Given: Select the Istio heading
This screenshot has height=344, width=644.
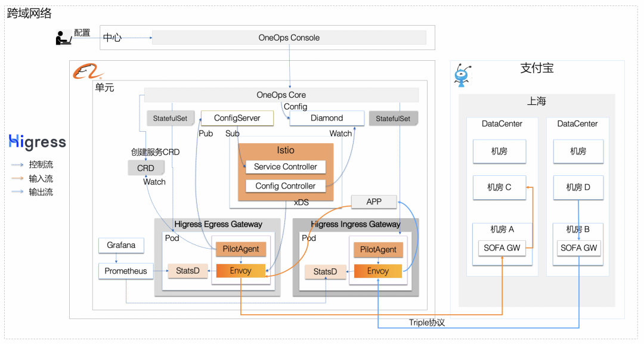Looking at the screenshot, I should click(x=286, y=150).
